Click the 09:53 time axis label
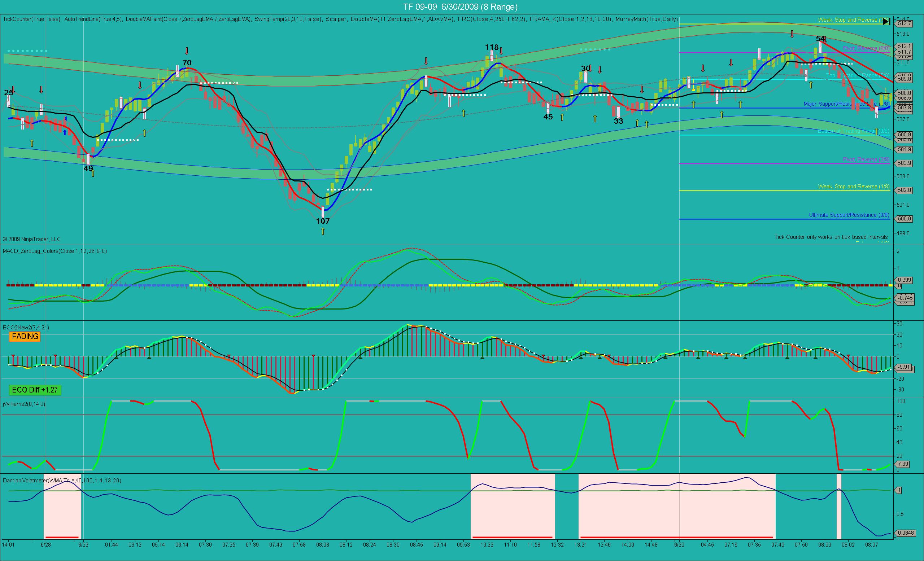 point(463,544)
